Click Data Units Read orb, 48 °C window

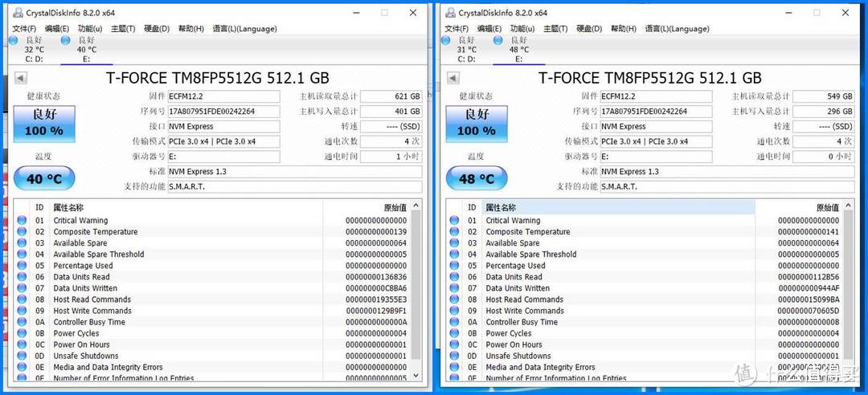(x=454, y=277)
